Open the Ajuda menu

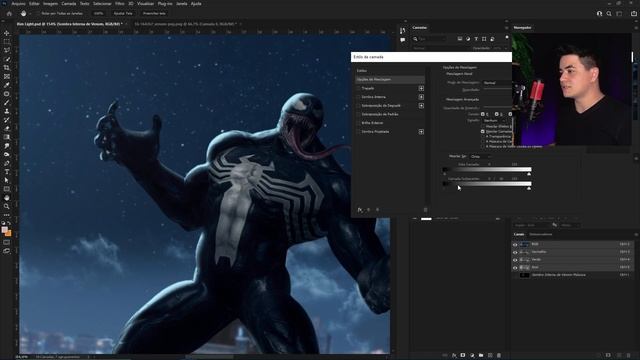[x=196, y=4]
